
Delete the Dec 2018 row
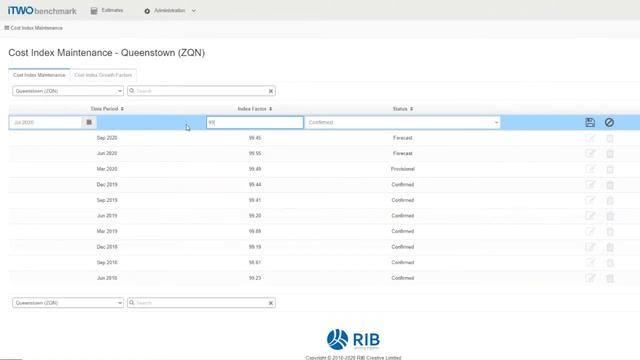610,247
